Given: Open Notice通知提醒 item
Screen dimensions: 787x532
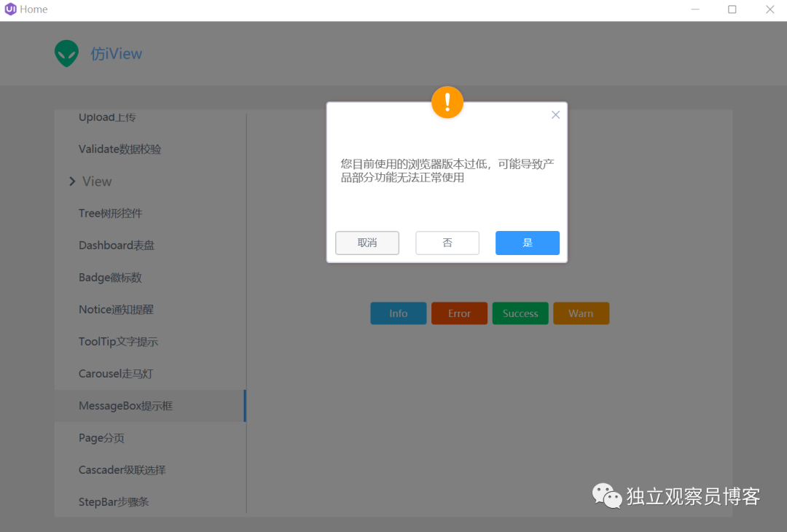Looking at the screenshot, I should tap(150, 310).
